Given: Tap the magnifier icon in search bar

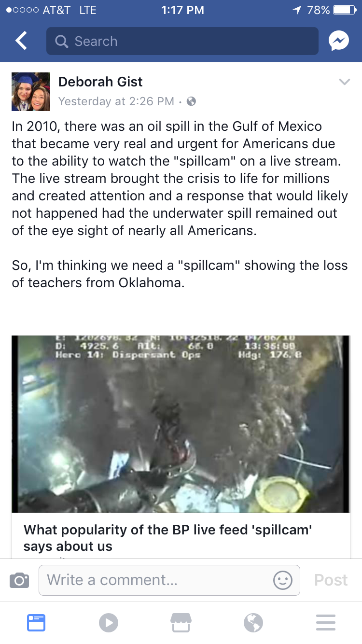Looking at the screenshot, I should pos(62,42).
